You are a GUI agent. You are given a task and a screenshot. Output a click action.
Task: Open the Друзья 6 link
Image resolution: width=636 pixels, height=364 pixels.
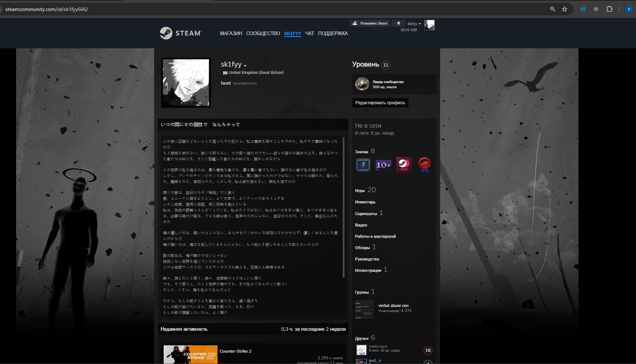365,338
